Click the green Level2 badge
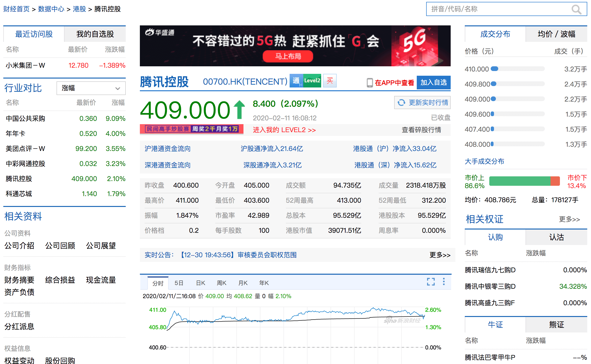This screenshot has height=364, width=591. 312,81
